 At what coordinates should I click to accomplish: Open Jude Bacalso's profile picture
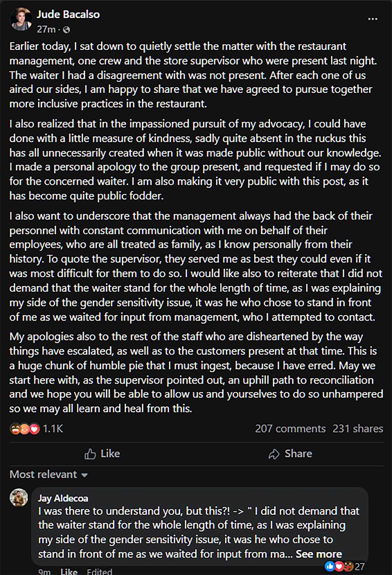tap(21, 20)
